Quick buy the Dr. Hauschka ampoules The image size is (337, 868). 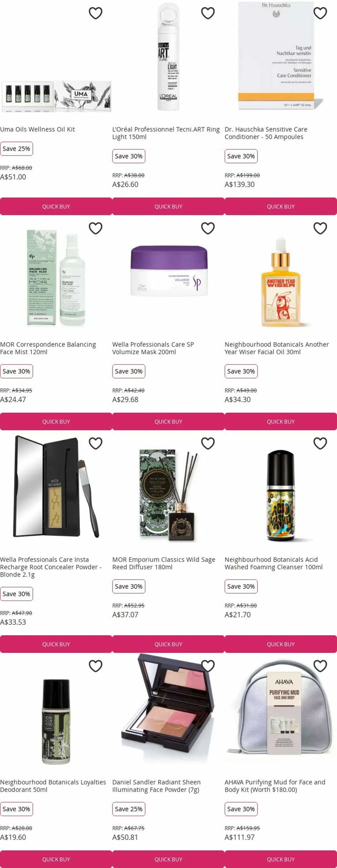pyautogui.click(x=281, y=206)
